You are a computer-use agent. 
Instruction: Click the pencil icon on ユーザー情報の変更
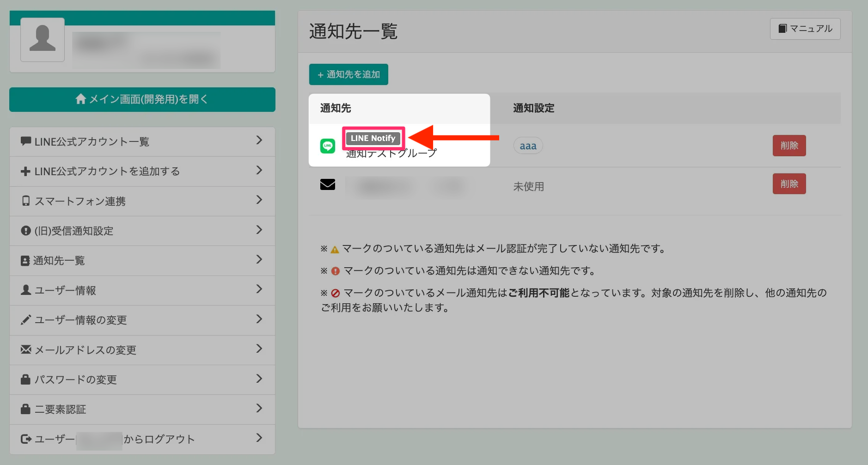click(x=25, y=320)
